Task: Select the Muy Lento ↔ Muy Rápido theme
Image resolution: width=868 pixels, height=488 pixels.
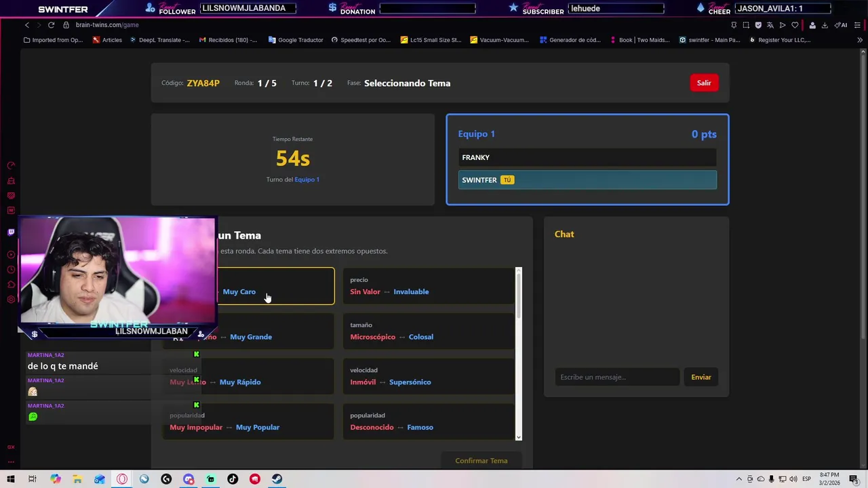Action: [x=248, y=376]
